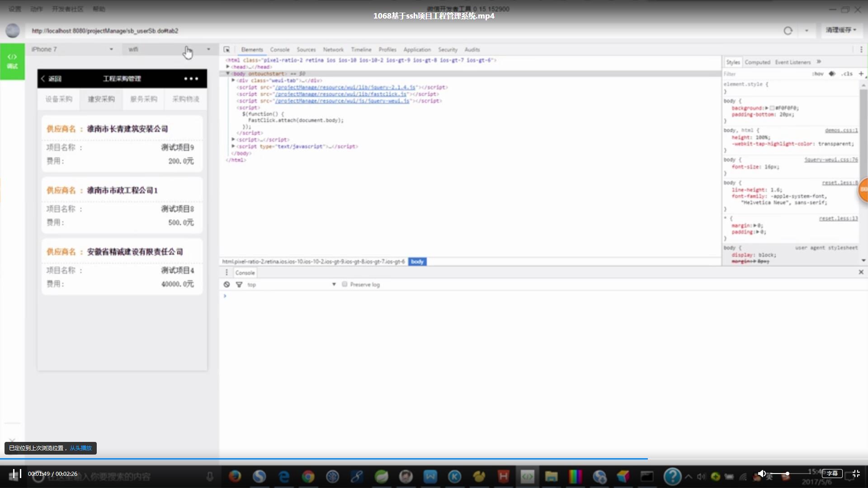Open the wifi network dropdown

pos(170,49)
